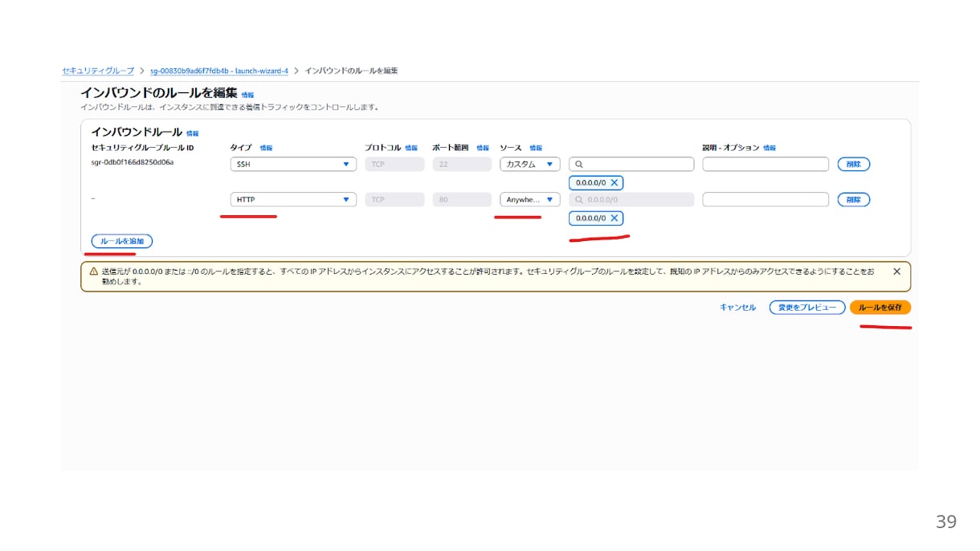Remove 0.0.0.0/0 tag in HTTP row
The height and width of the screenshot is (551, 980).
tap(615, 218)
